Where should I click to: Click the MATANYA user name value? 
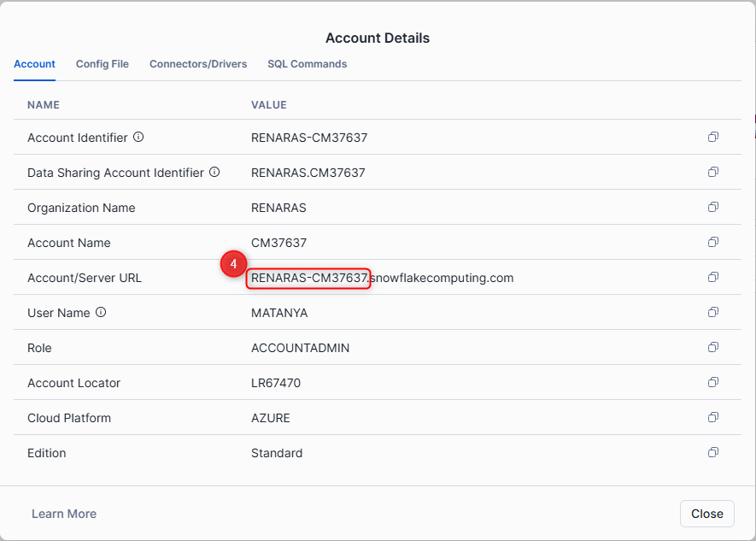279,313
